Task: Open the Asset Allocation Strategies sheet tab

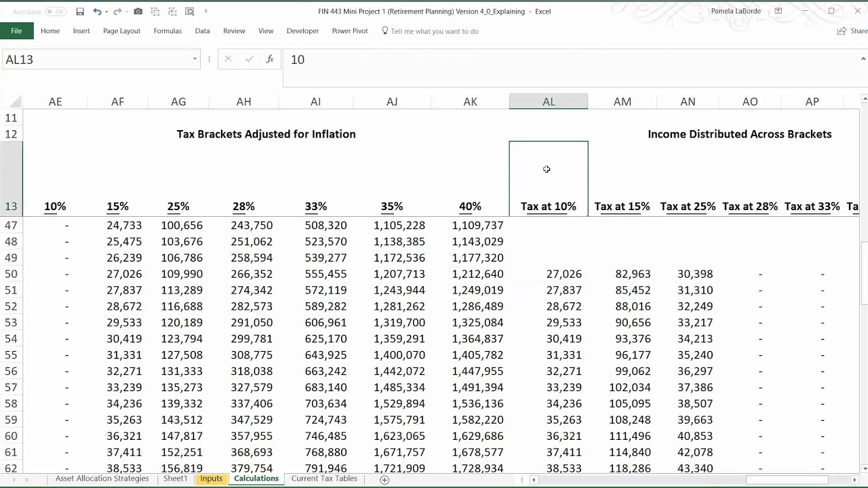Action: [102, 479]
